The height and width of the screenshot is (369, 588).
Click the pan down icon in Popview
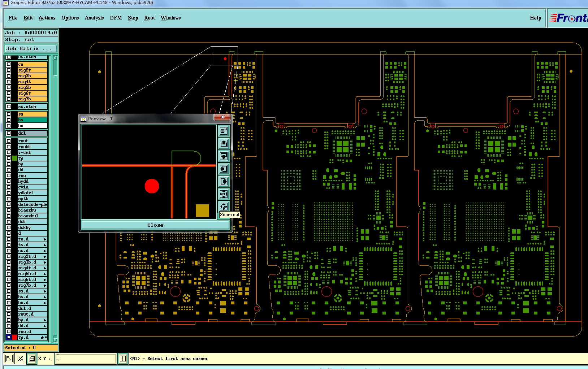pyautogui.click(x=224, y=156)
